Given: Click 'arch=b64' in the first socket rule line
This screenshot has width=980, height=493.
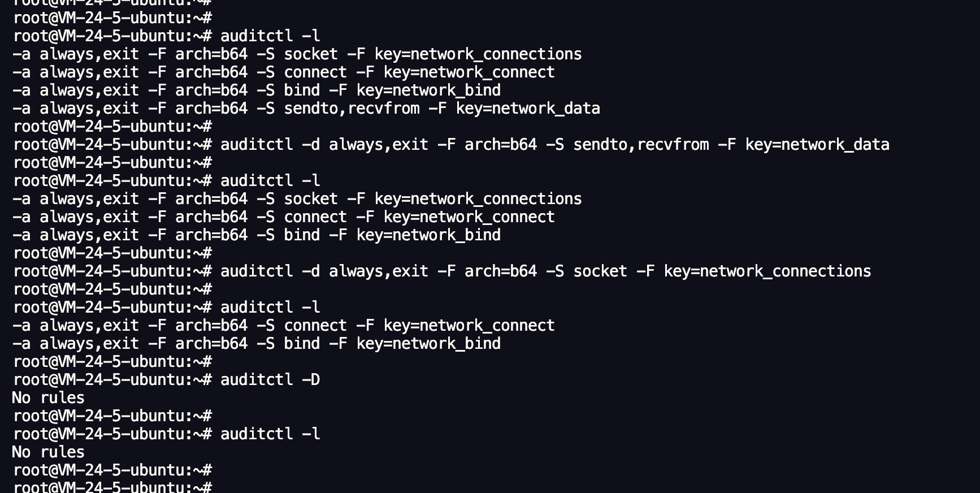Looking at the screenshot, I should (x=211, y=54).
